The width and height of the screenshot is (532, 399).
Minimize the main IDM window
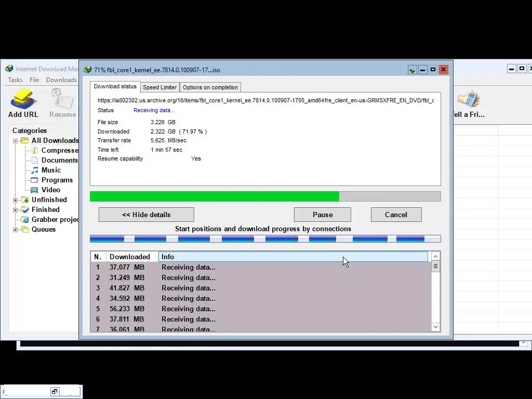click(x=512, y=69)
